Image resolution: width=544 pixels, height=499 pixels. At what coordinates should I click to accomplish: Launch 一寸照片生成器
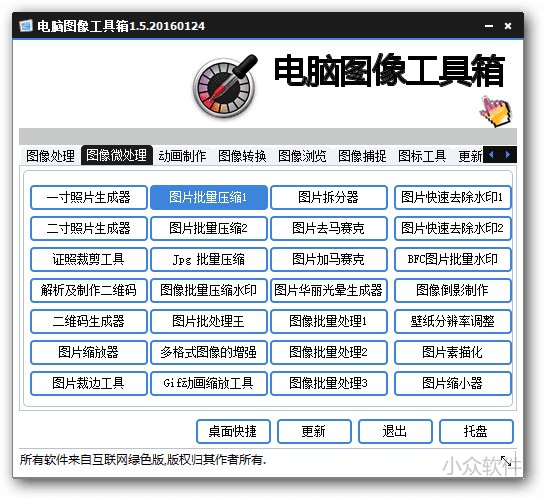tap(89, 197)
